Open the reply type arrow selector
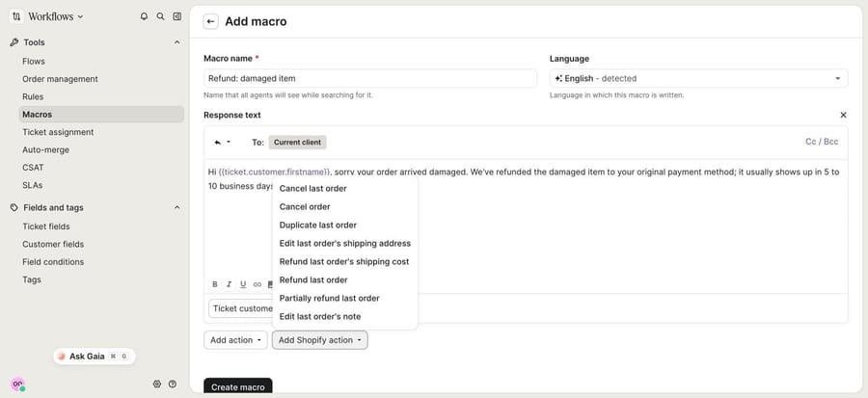 222,142
